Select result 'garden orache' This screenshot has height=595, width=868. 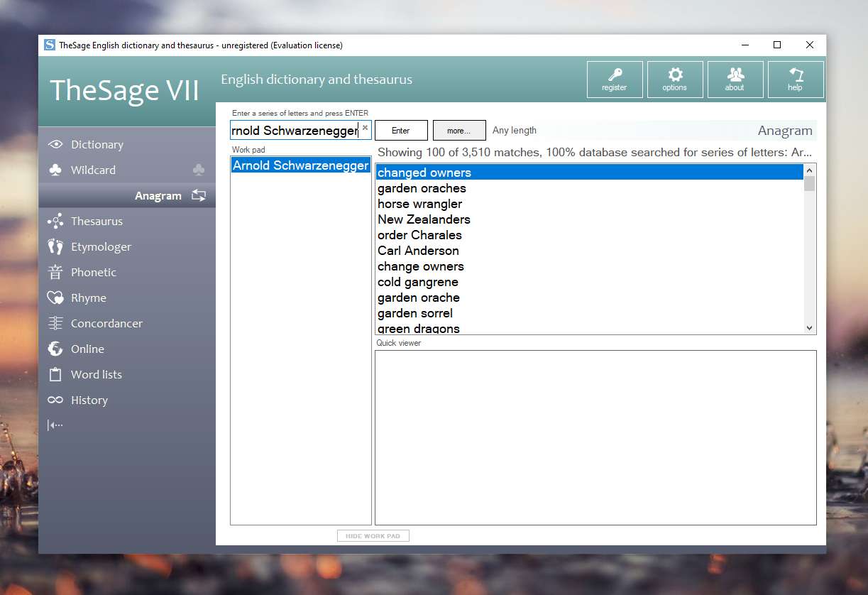pyautogui.click(x=589, y=297)
